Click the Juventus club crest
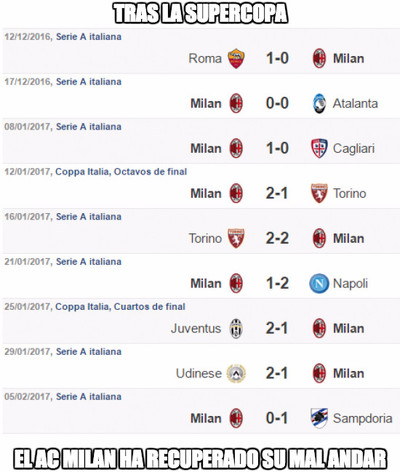The image size is (400, 472). [x=236, y=328]
